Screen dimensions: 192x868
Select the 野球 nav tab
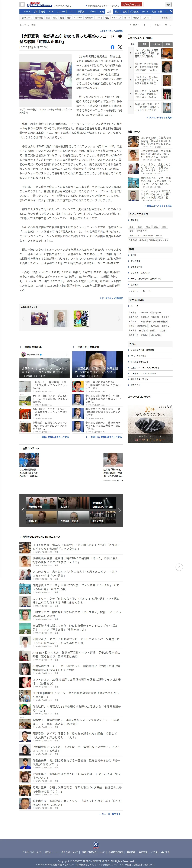coord(43,11)
